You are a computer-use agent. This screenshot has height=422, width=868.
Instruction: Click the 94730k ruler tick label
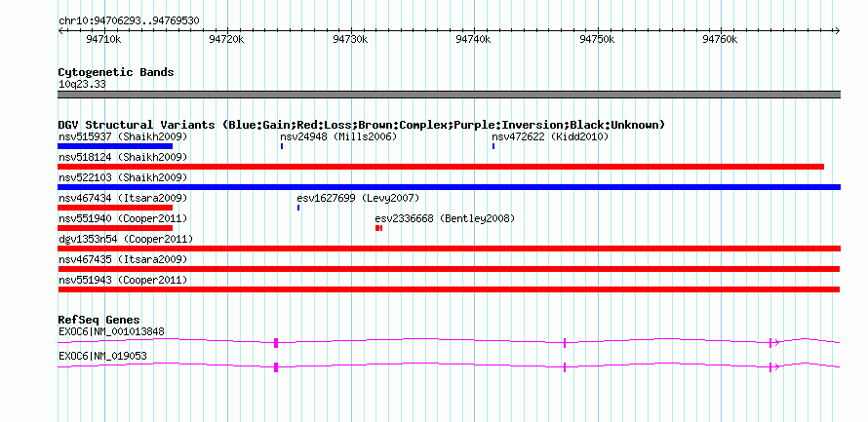(x=350, y=39)
